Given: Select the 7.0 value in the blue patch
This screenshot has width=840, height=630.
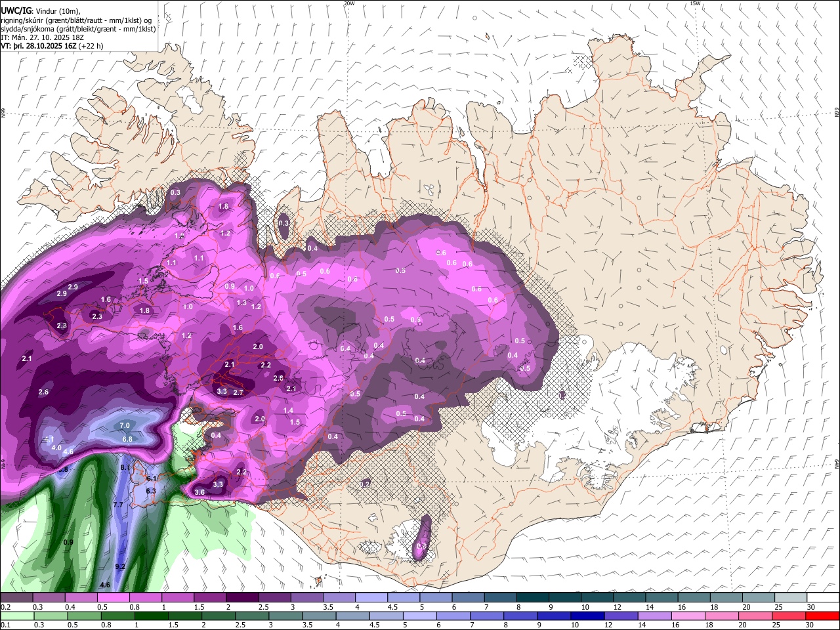Looking at the screenshot, I should tap(125, 426).
